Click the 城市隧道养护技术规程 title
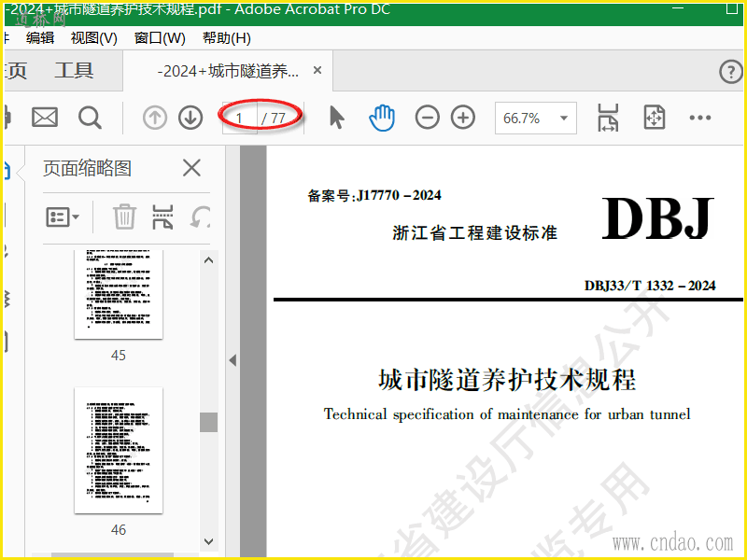Viewport: 747px width, 560px height. pos(507,380)
